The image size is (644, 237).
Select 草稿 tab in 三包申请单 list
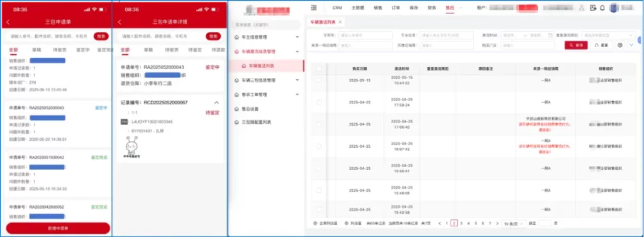pyautogui.click(x=36, y=50)
